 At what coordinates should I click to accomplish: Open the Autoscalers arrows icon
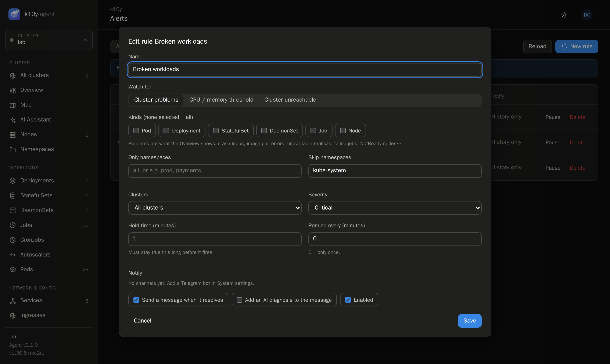click(x=12, y=255)
